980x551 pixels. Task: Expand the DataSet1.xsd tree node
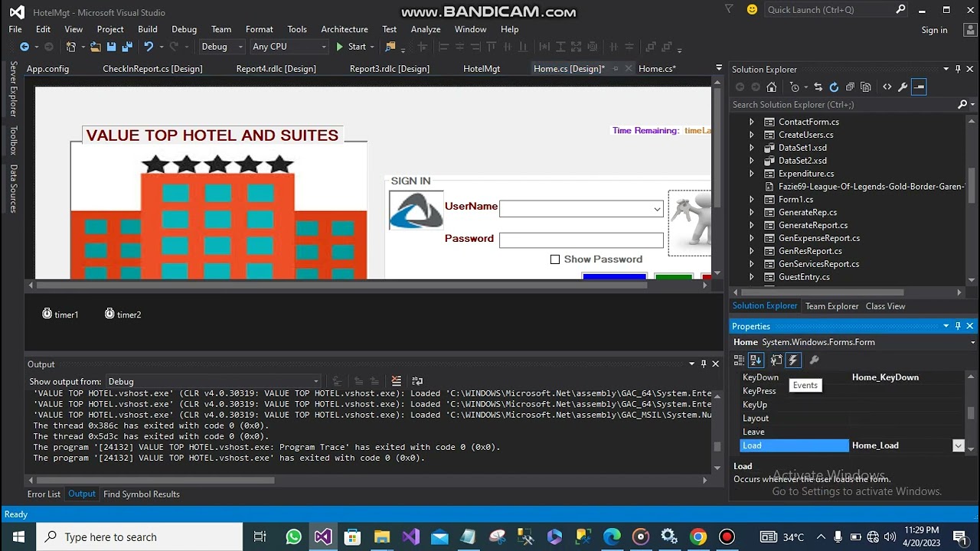pyautogui.click(x=751, y=148)
